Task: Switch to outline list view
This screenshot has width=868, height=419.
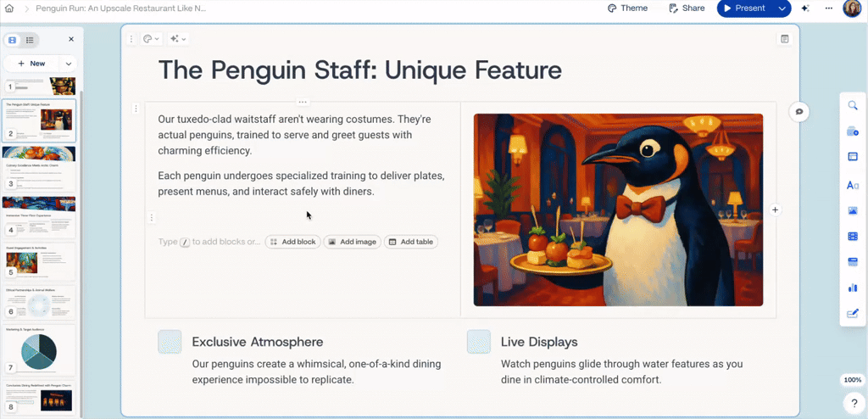Action: click(30, 40)
